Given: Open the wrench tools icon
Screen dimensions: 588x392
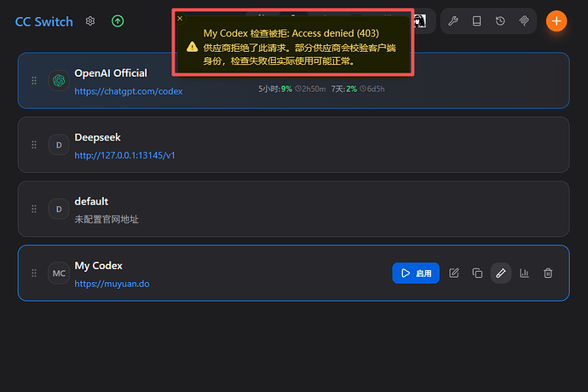Looking at the screenshot, I should 453,21.
